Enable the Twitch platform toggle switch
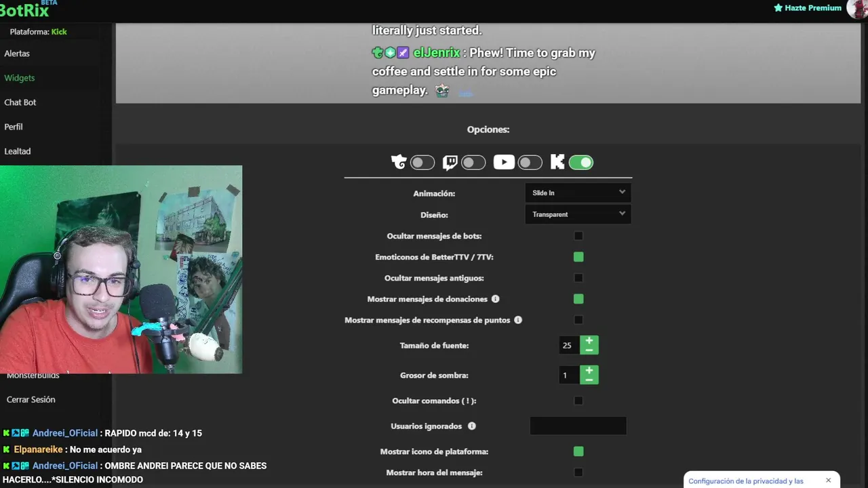The height and width of the screenshot is (488, 868). click(x=473, y=163)
